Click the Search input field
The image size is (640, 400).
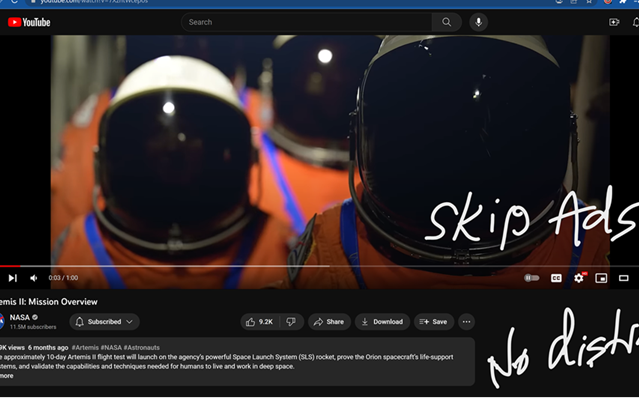[306, 22]
